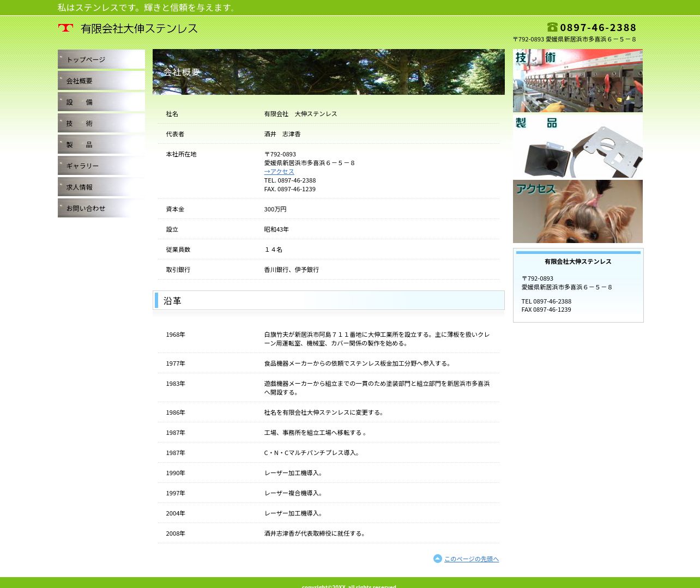
Task: Open the 技術 banner image
Action: coord(578,81)
